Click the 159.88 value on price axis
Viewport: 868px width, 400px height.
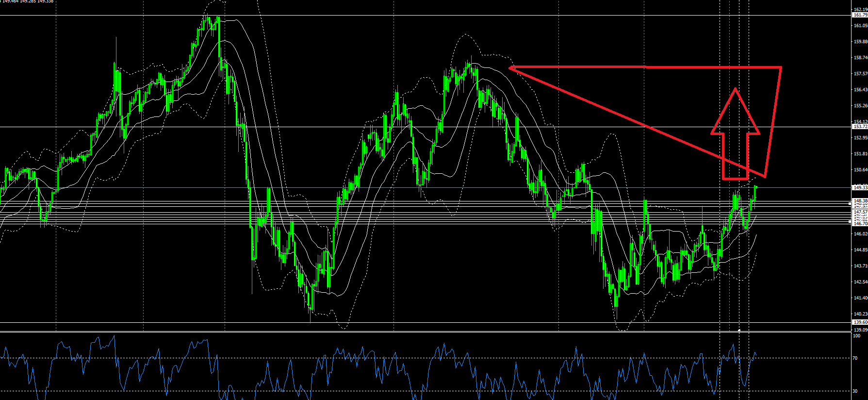coord(860,42)
